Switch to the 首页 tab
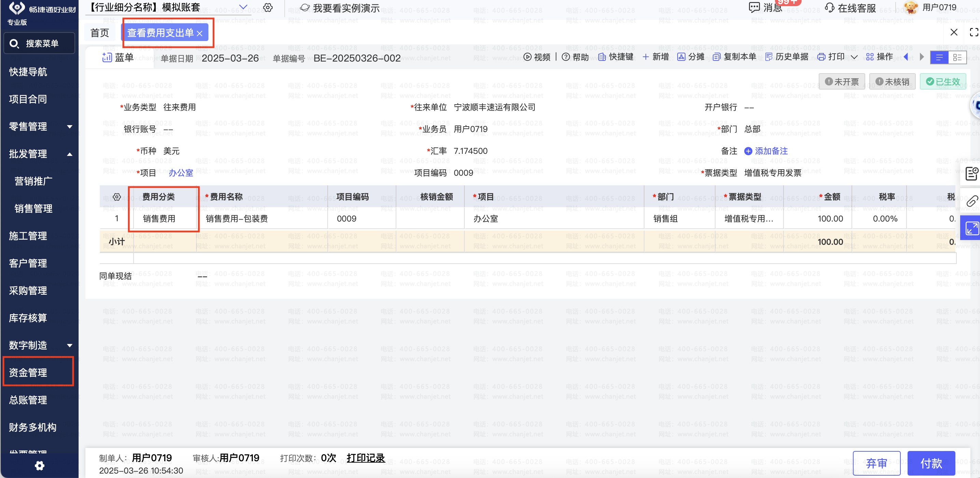The image size is (980, 478). (100, 33)
